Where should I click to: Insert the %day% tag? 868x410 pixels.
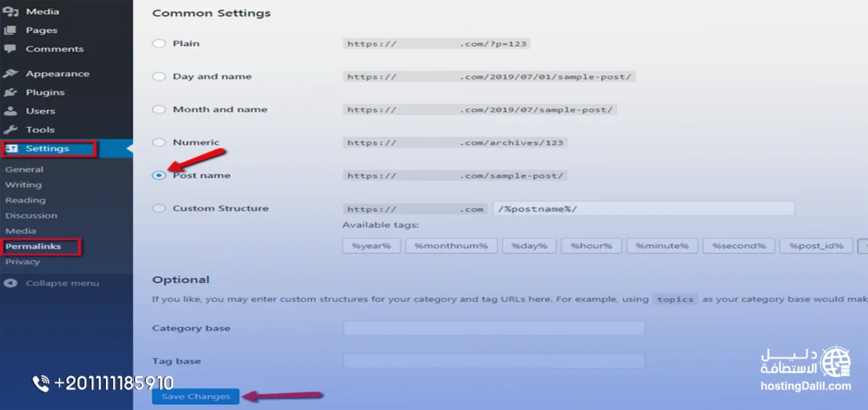tap(529, 247)
